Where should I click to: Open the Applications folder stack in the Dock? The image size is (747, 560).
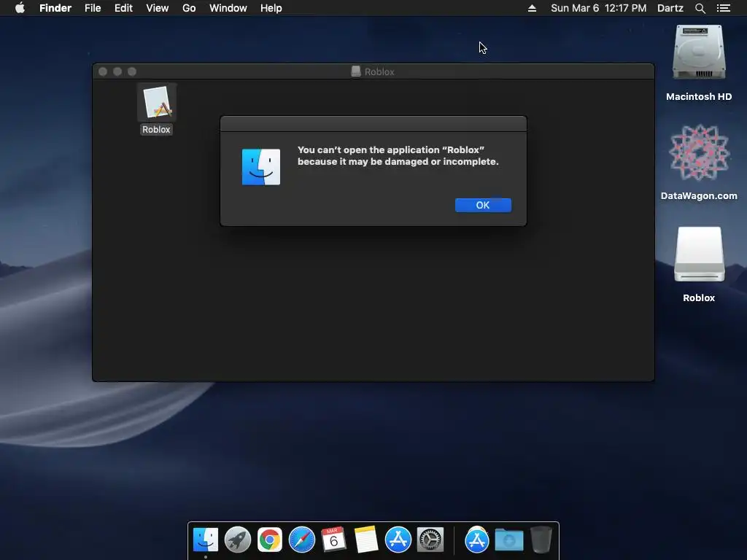pyautogui.click(x=477, y=540)
